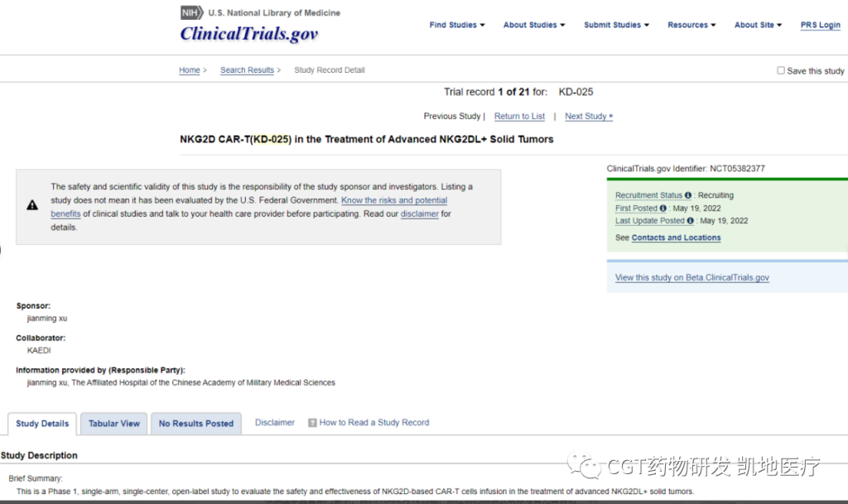Viewport: 848px width, 504px height.
Task: Expand the Submit Studies dropdown menu
Action: point(616,25)
